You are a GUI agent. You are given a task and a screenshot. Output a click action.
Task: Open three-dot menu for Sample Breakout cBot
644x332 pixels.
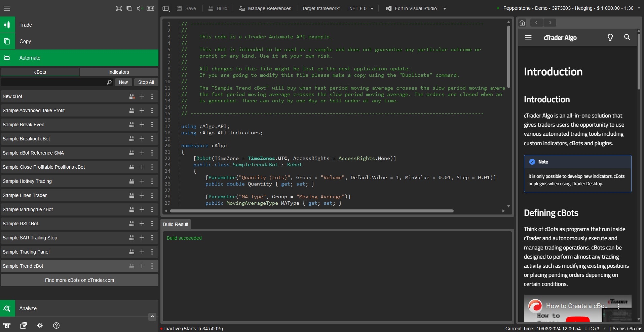click(x=152, y=139)
